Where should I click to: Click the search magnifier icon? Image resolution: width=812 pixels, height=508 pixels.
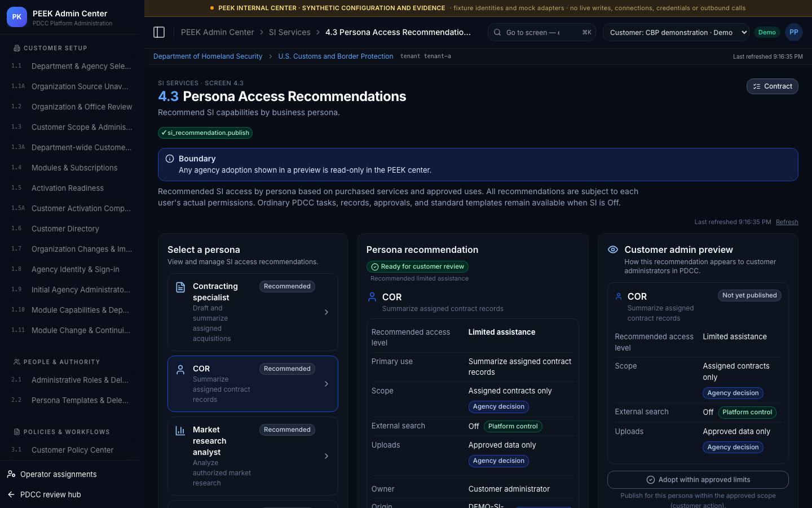pyautogui.click(x=497, y=32)
